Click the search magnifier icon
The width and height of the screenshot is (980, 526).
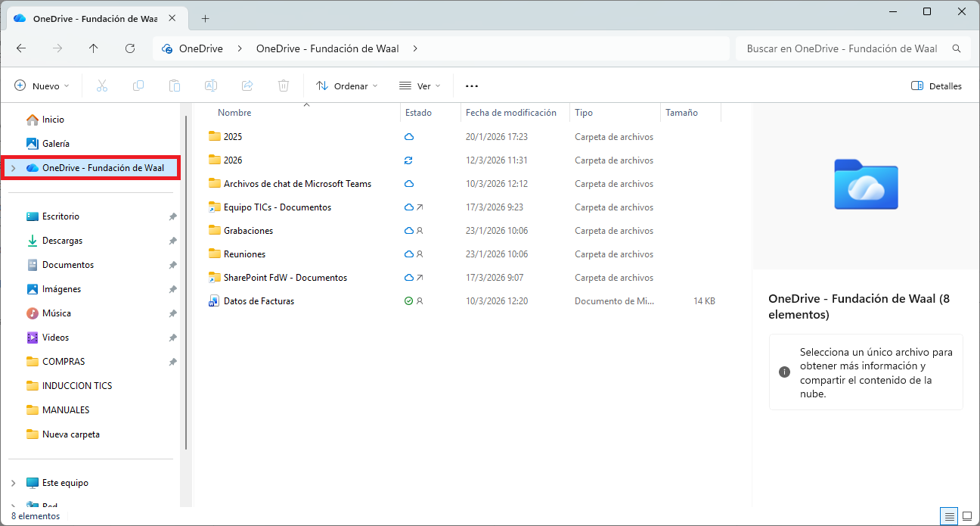[957, 48]
